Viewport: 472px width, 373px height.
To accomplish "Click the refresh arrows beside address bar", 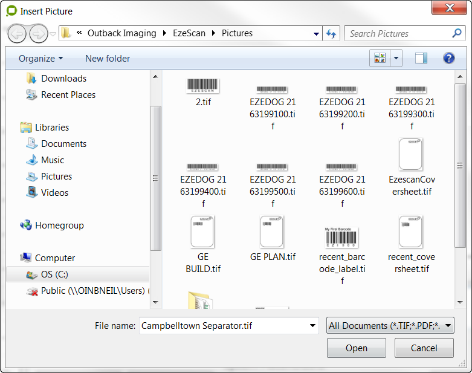I will [331, 33].
